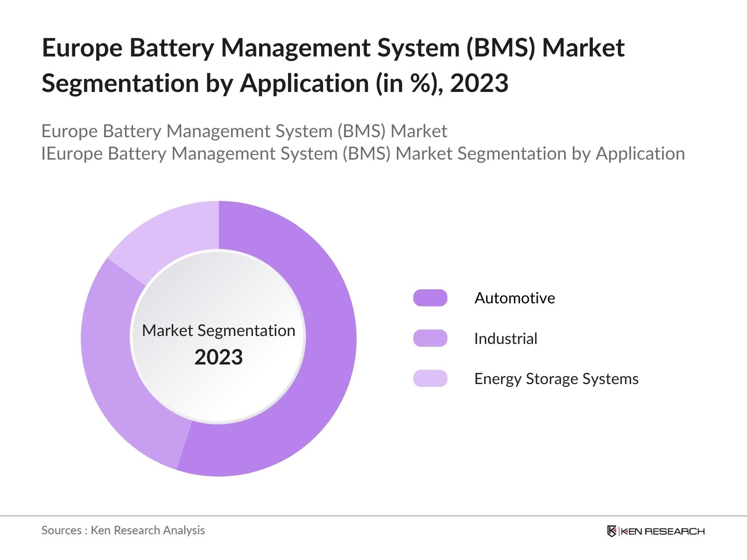The width and height of the screenshot is (747, 560).
Task: Click the bold 2023 in donut center
Action: pyautogui.click(x=218, y=357)
